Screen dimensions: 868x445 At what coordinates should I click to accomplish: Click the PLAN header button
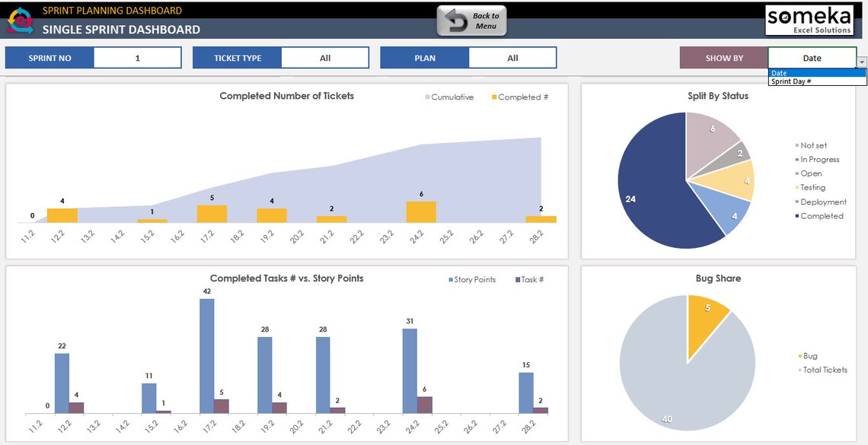425,57
